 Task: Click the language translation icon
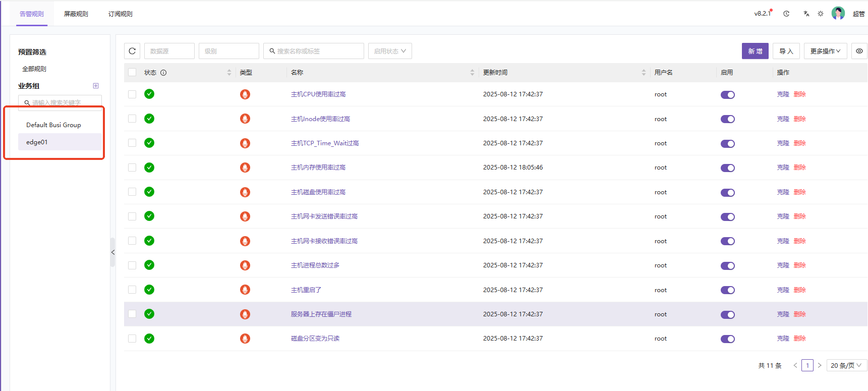point(806,14)
